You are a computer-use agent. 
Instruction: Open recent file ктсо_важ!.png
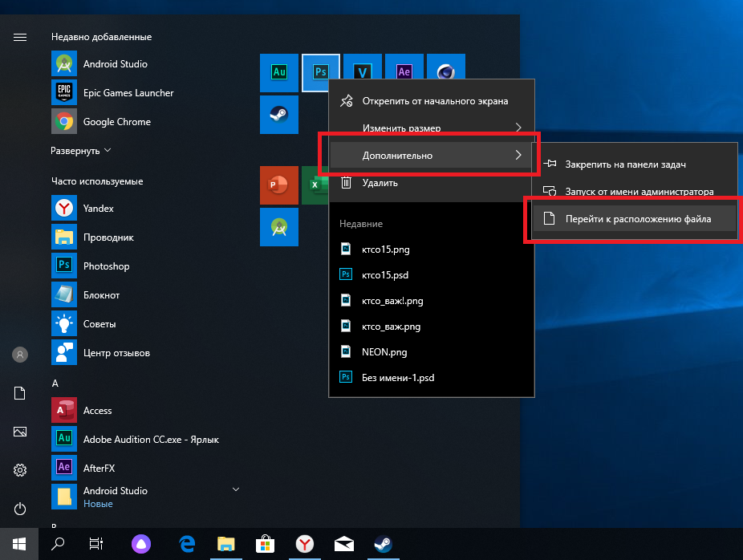(432, 300)
